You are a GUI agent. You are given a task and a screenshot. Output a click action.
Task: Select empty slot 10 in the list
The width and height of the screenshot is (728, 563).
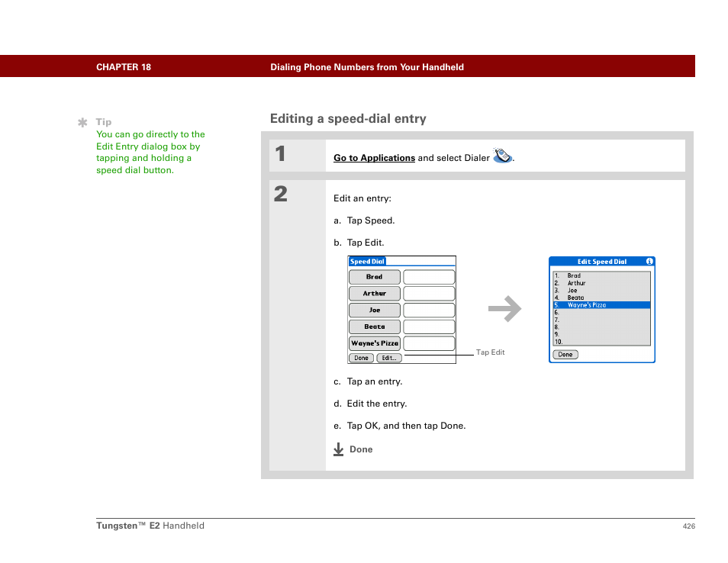pyautogui.click(x=602, y=342)
